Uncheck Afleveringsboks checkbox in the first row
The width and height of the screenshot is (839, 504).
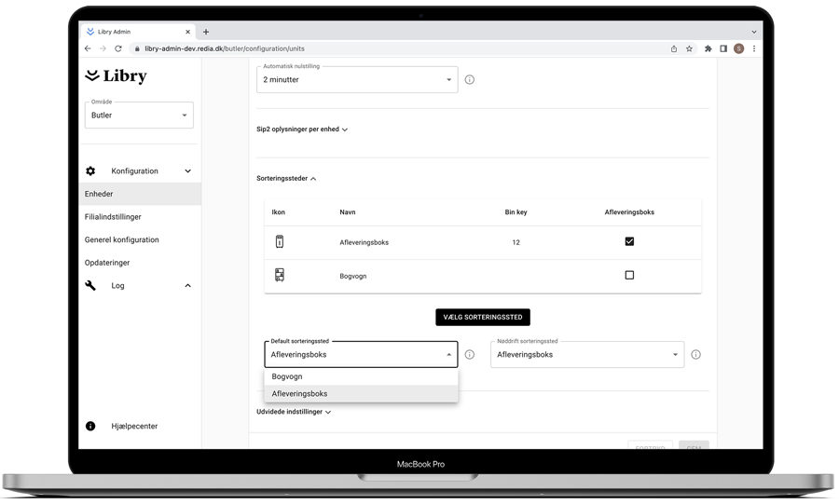[x=629, y=242]
